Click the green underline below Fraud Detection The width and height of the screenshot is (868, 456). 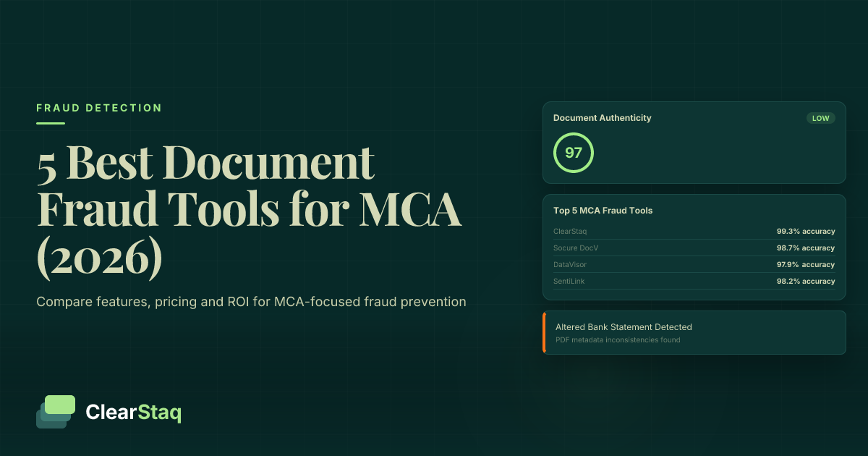[51, 123]
